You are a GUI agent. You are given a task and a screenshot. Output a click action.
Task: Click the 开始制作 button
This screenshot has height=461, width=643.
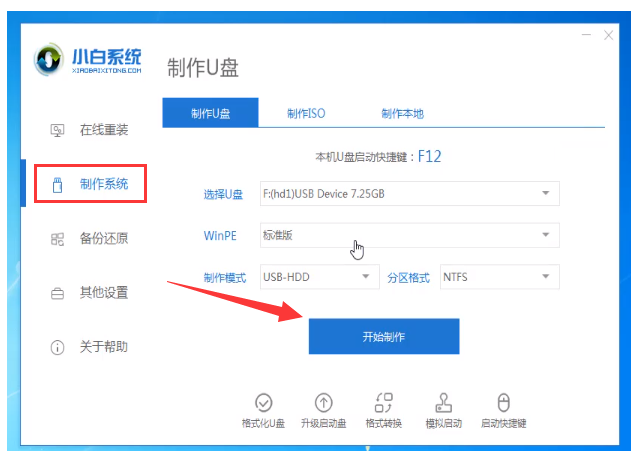[383, 336]
